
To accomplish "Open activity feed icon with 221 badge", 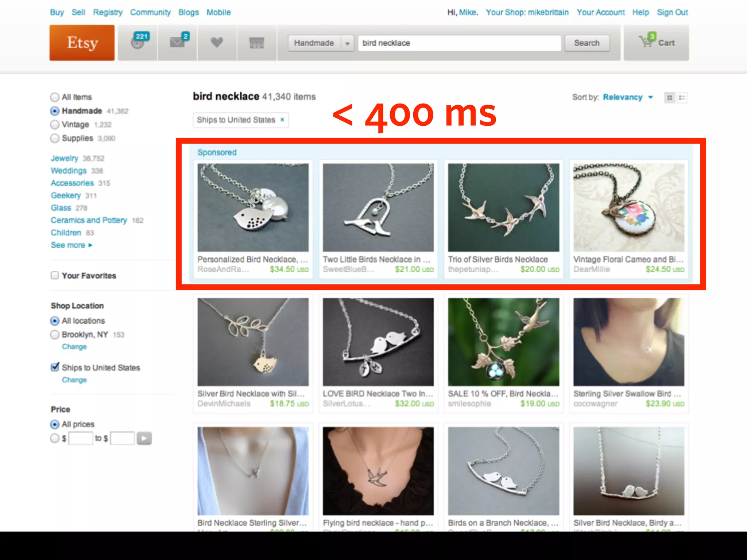I will (x=138, y=43).
